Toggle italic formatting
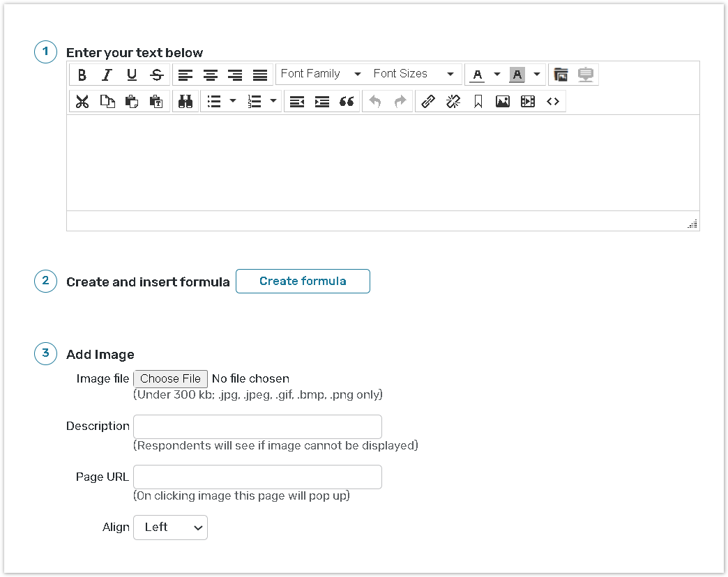The height and width of the screenshot is (577, 728). click(107, 75)
